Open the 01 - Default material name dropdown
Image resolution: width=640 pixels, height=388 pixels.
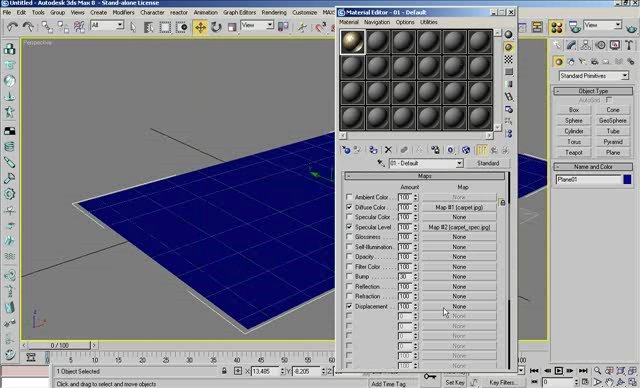(x=426, y=163)
